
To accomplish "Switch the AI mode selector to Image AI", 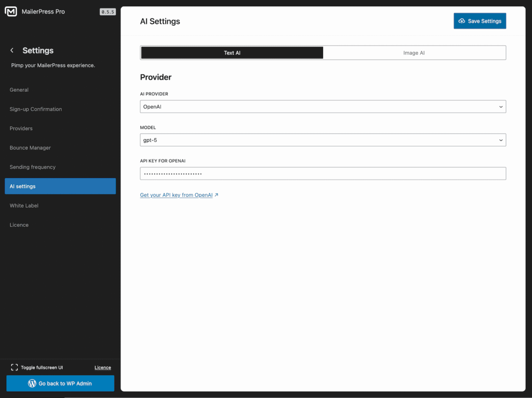I will click(414, 52).
